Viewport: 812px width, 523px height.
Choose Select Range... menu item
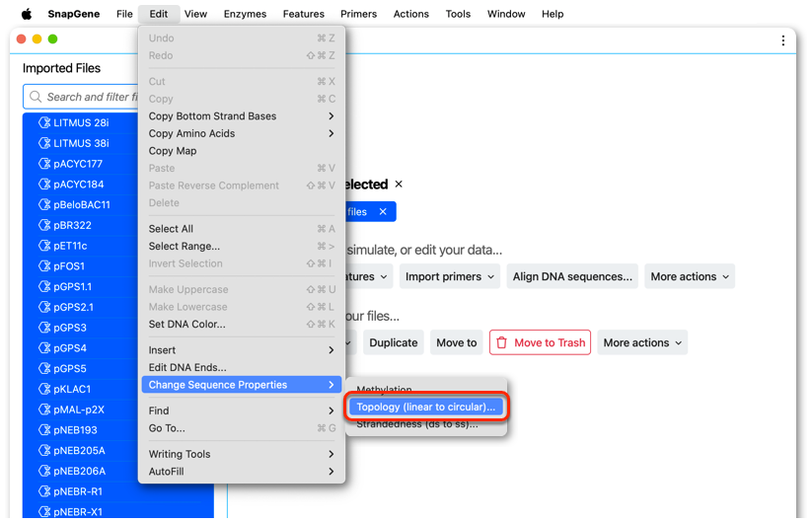[242, 246]
